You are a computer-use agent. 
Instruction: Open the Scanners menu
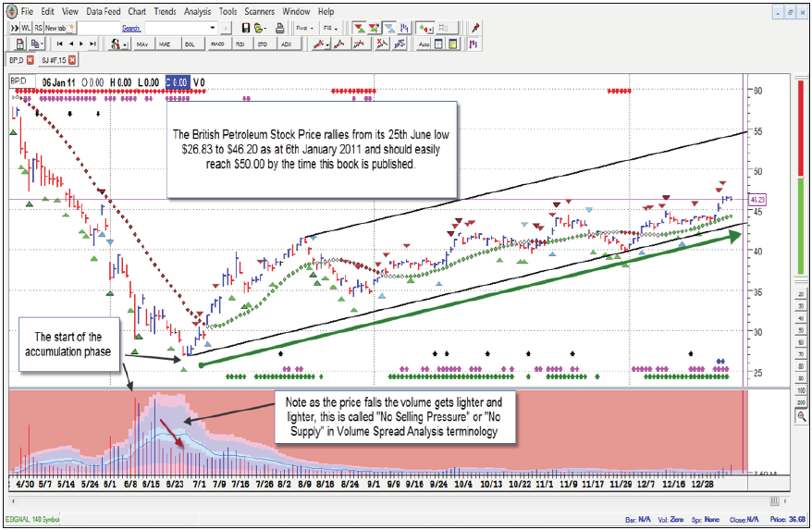260,11
